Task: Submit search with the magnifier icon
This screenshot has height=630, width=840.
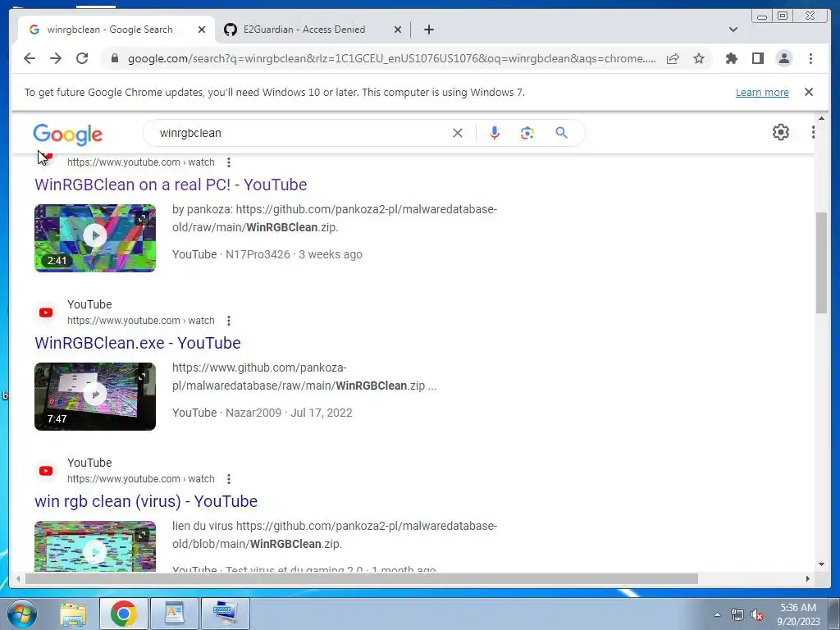Action: point(561,133)
